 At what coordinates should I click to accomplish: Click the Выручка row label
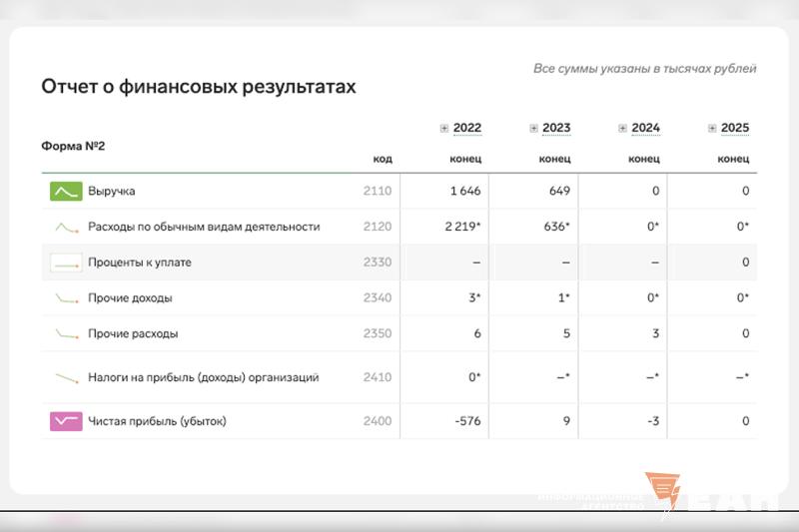112,191
